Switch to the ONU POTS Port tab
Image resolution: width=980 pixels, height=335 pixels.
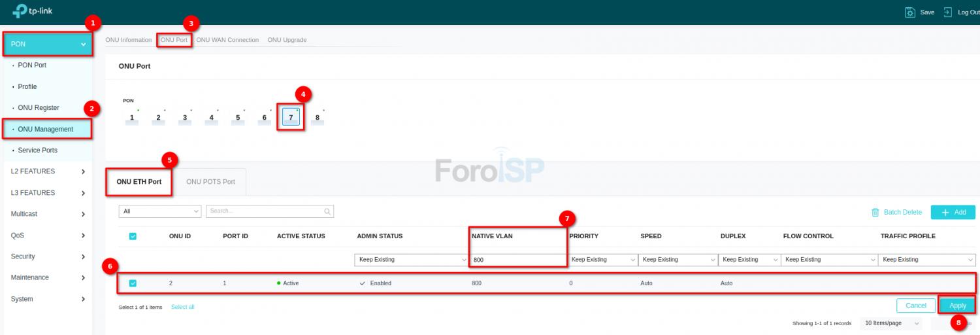click(x=210, y=182)
